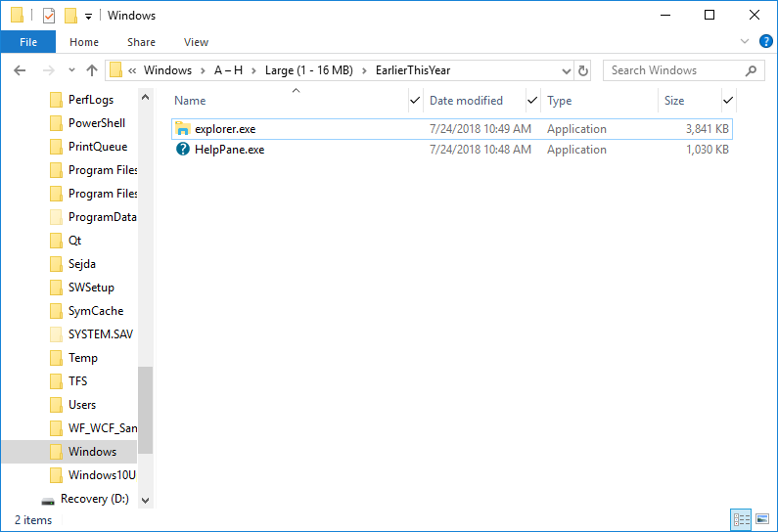Viewport: 778px width, 532px height.
Task: Click the EarlierThisYear breadcrumb segment
Action: click(413, 70)
